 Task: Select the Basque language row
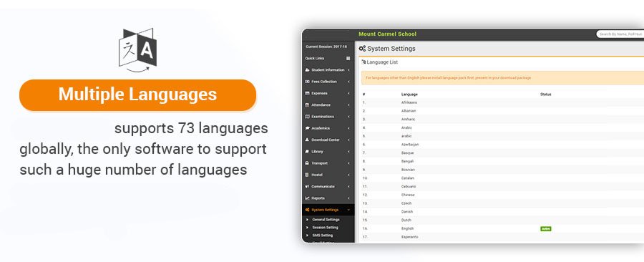point(502,152)
